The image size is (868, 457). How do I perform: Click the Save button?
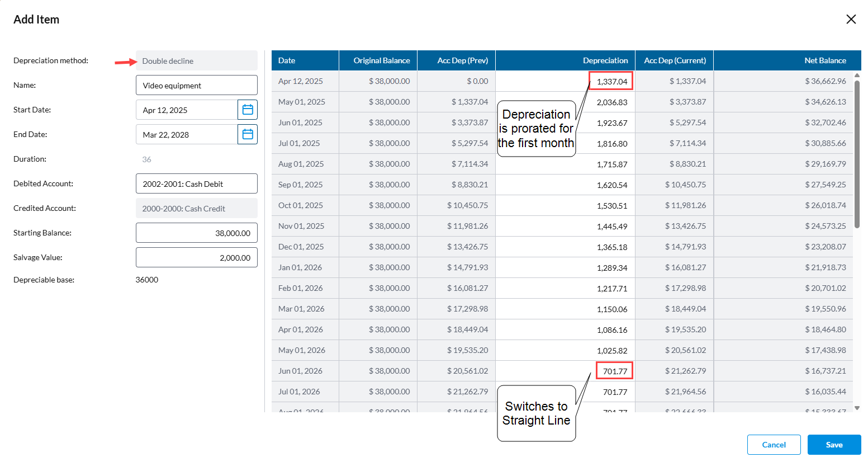point(834,445)
